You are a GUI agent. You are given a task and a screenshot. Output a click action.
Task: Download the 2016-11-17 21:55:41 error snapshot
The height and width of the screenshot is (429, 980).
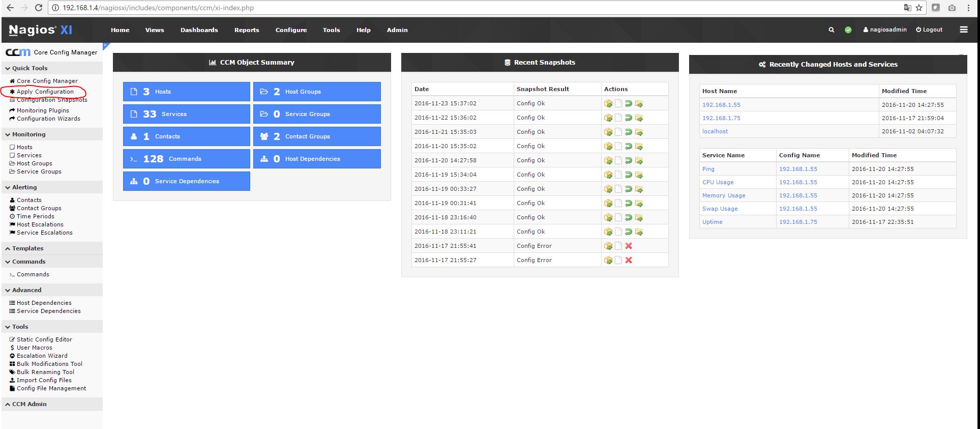[x=608, y=246]
